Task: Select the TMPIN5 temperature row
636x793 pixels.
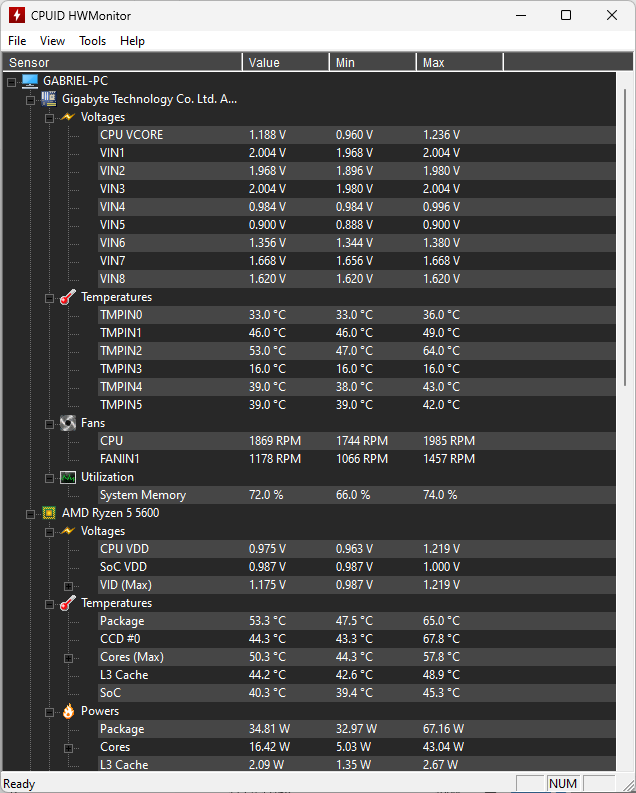Action: point(357,405)
